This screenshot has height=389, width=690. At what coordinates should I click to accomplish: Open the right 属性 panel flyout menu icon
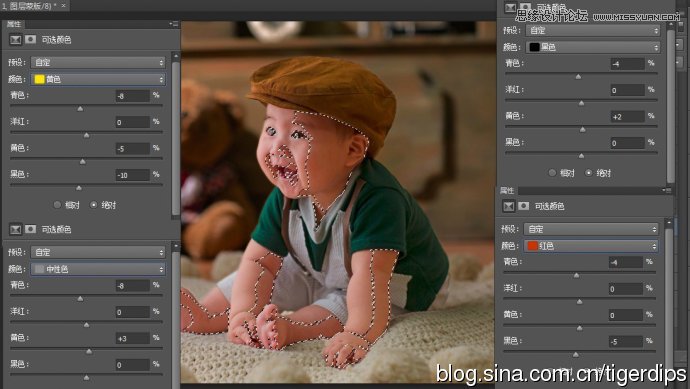pos(667,190)
